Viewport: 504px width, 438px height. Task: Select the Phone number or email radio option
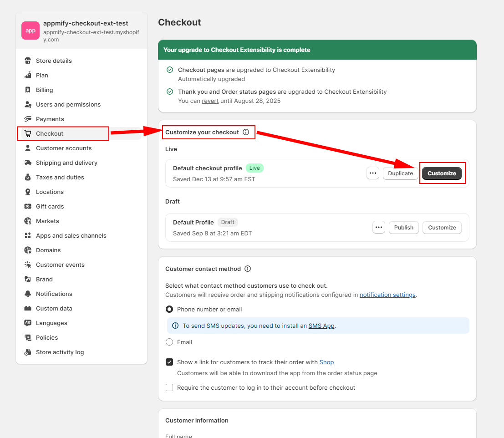point(169,309)
